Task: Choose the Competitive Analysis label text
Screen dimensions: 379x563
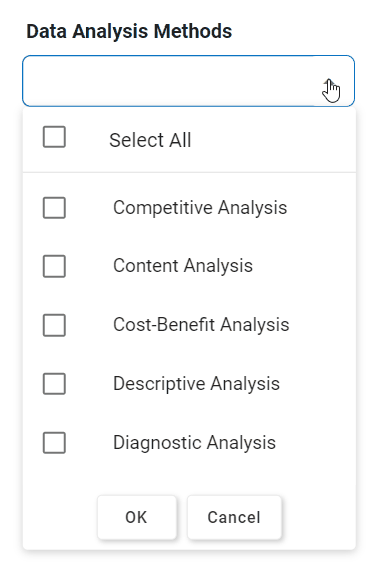Action: click(200, 208)
